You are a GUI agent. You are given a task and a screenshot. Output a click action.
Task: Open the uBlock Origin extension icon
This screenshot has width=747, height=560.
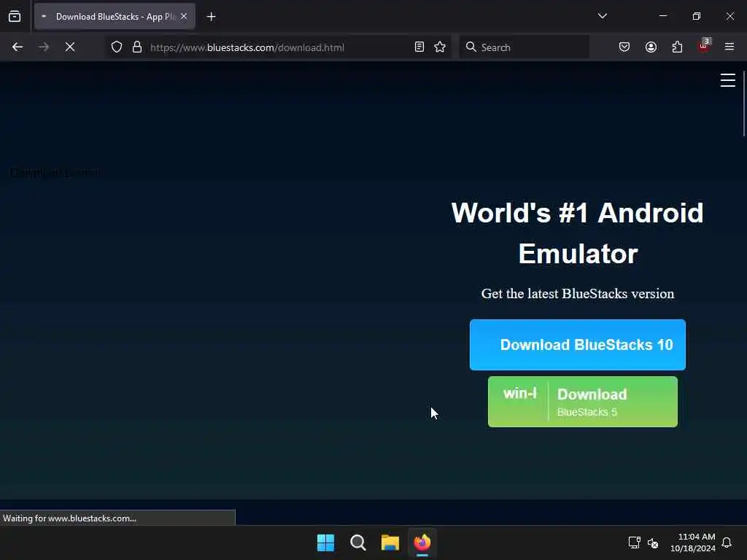pos(704,46)
